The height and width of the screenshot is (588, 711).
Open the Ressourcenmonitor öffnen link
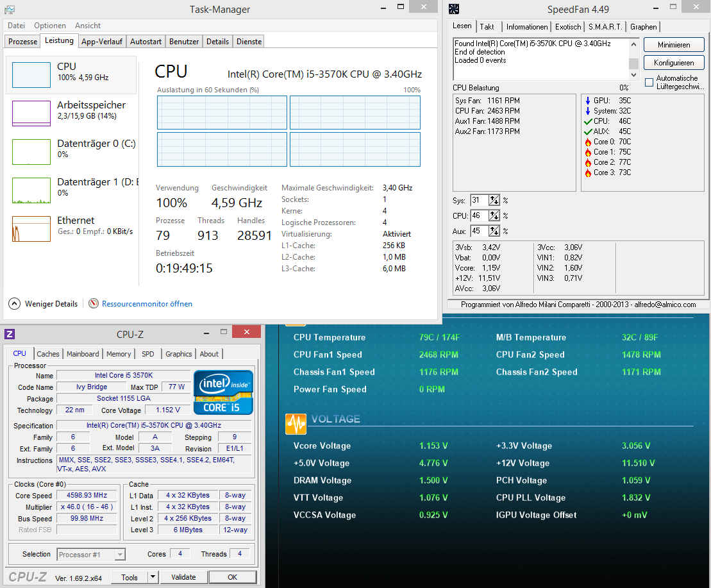tap(147, 304)
